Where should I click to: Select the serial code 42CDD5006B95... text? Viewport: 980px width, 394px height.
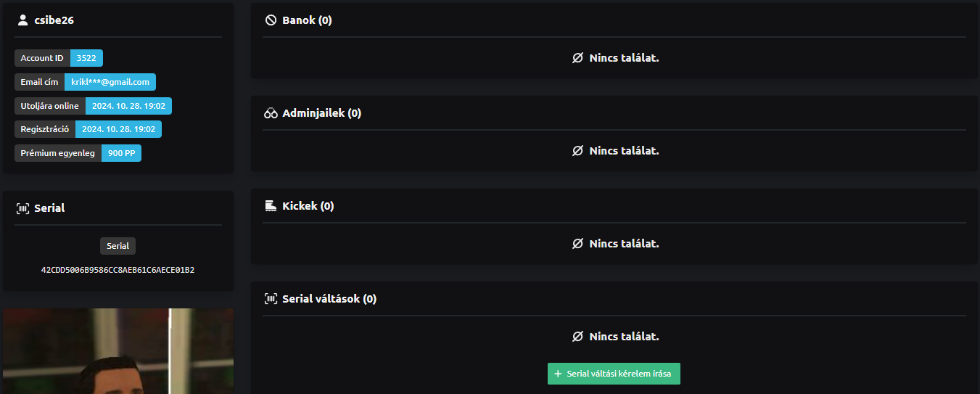pos(118,270)
